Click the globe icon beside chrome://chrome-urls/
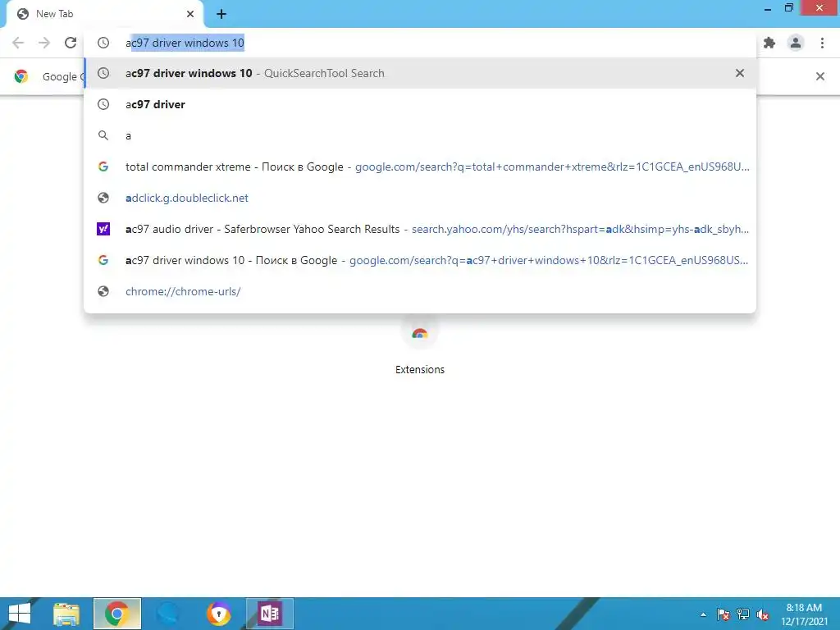 (103, 291)
